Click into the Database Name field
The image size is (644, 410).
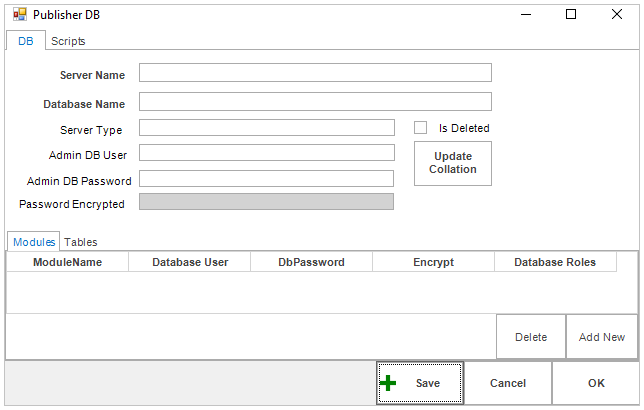(315, 101)
